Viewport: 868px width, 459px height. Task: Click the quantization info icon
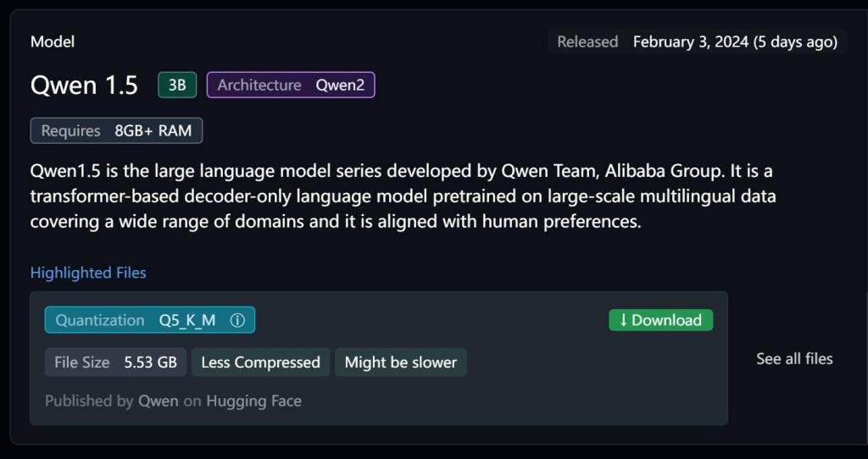point(237,320)
